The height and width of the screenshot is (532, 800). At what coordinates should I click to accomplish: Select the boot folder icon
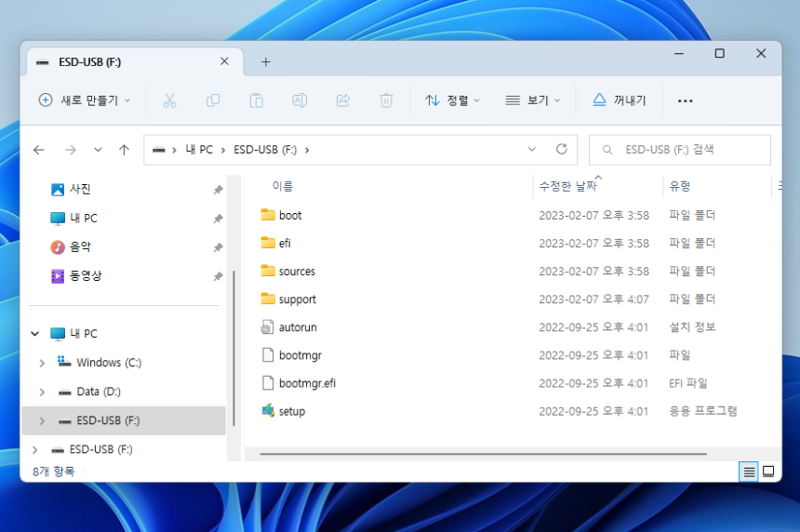pyautogui.click(x=268, y=215)
